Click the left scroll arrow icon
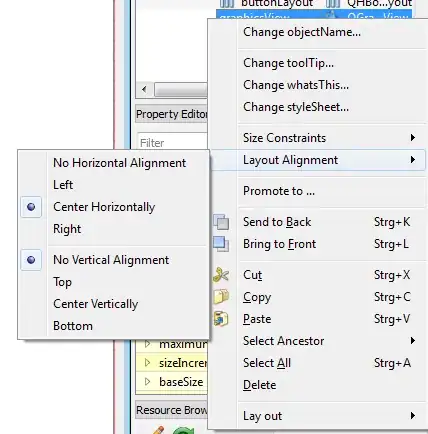This screenshot has width=428, height=434. [x=144, y=89]
